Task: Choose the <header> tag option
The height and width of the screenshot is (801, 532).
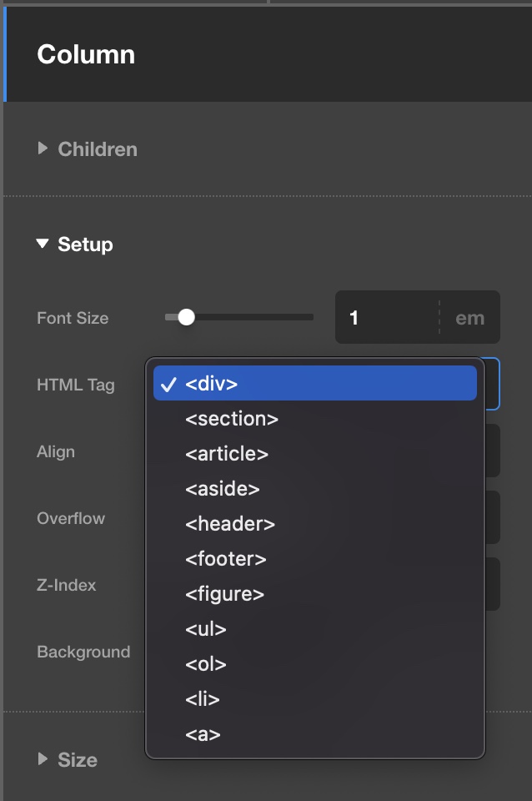Action: point(314,524)
